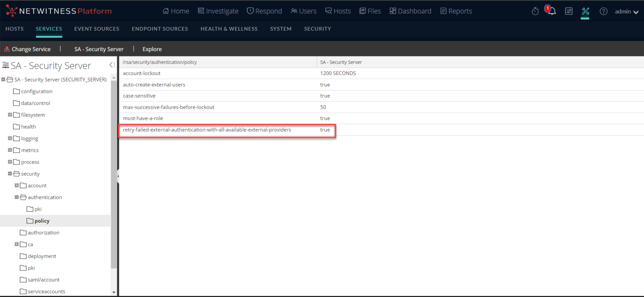Click the NetWitness Platform logo

58,11
